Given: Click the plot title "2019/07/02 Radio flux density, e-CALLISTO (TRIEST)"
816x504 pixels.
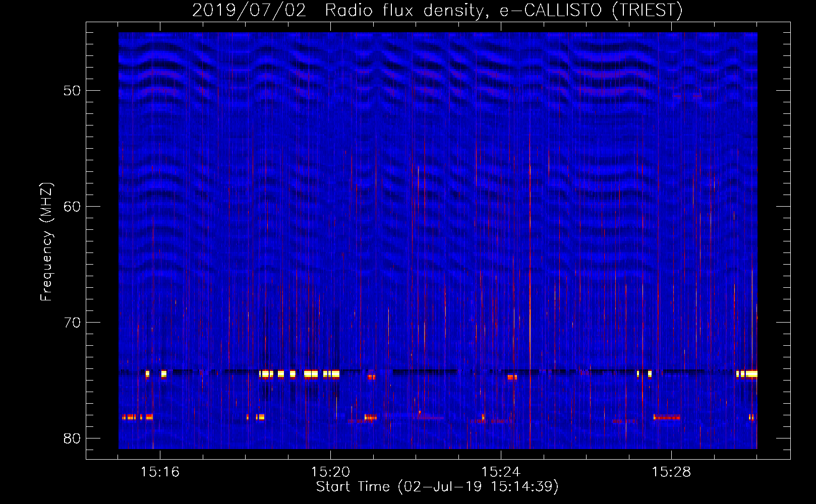Looking at the screenshot, I should coord(437,11).
